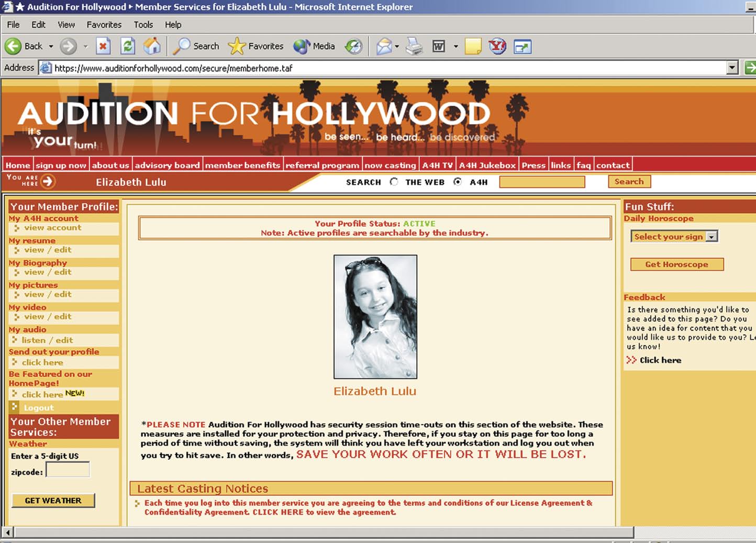Viewport: 756px width, 543px height.
Task: Open the Forward button history dropdown arrow
Action: click(85, 47)
